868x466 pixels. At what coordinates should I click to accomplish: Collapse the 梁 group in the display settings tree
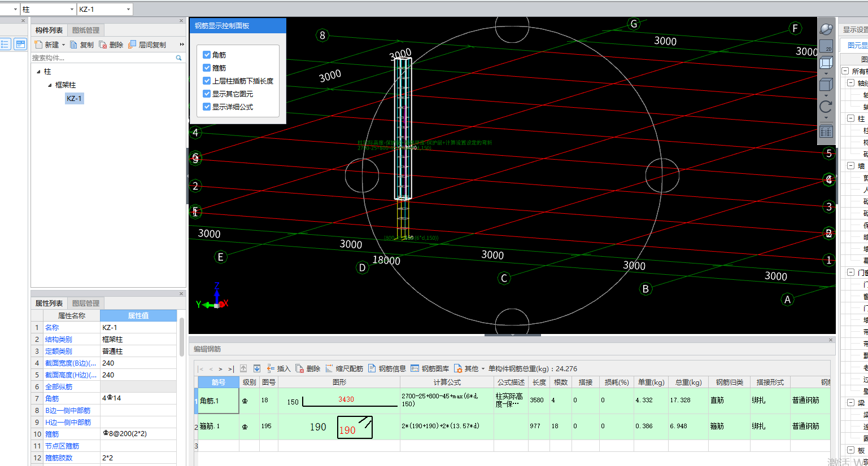[850, 403]
